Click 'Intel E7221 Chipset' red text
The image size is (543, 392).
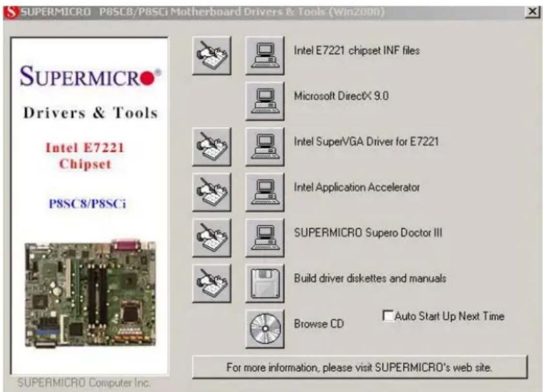click(x=85, y=156)
